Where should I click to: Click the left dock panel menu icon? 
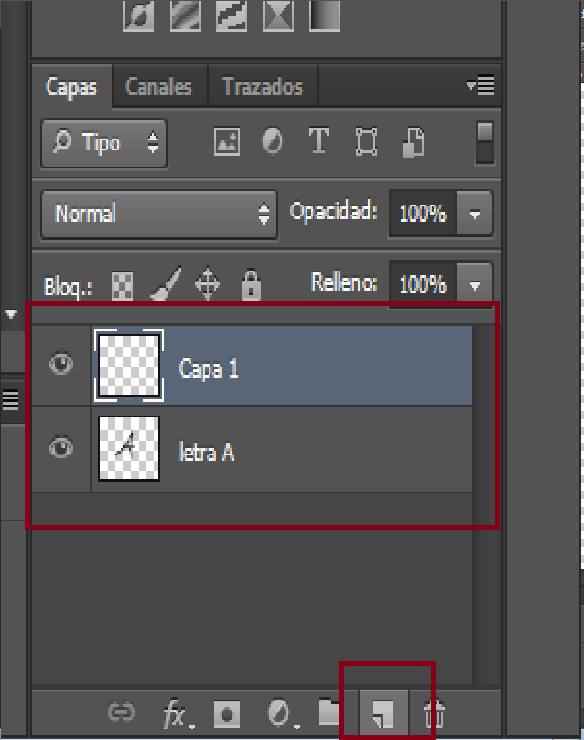[10, 399]
